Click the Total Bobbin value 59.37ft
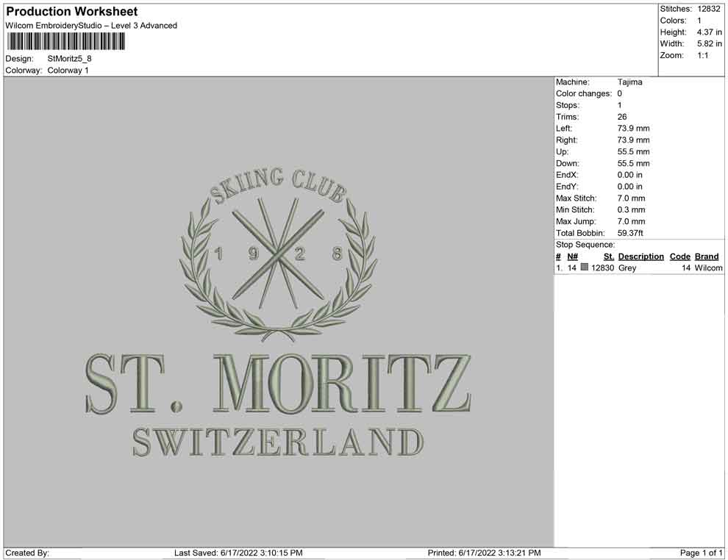This screenshot has width=728, height=560. pos(630,233)
